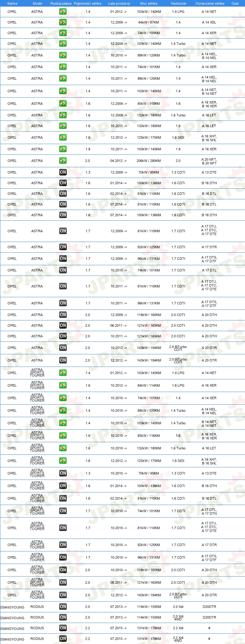Click the ON icon in the A 17 DTL, A 17 DTN row
The height and width of the screenshot is (644, 245).
click(x=63, y=511)
